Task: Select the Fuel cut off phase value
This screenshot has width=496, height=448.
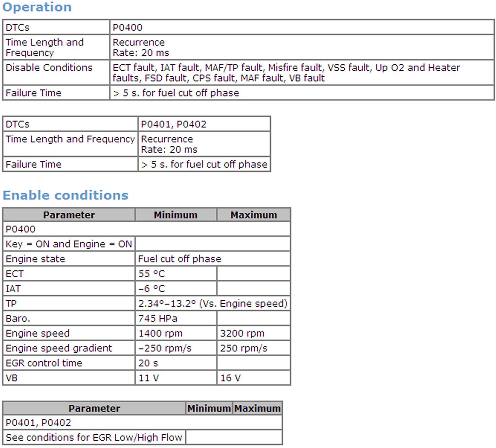Action: [x=179, y=259]
